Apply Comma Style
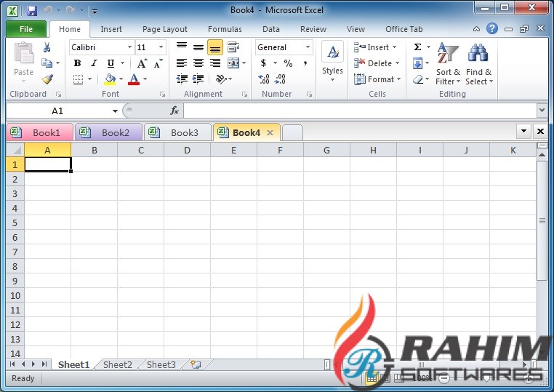Screen dimensions: 554x392 pos(305,63)
